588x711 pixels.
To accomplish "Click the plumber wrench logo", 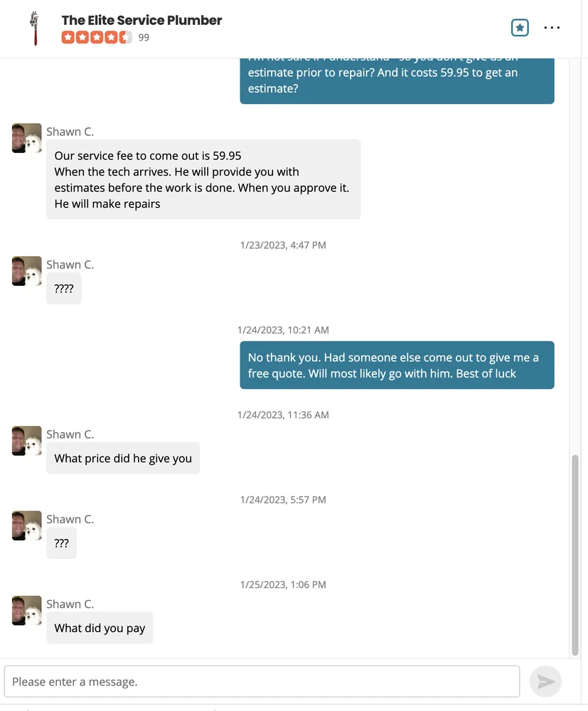I will click(34, 28).
